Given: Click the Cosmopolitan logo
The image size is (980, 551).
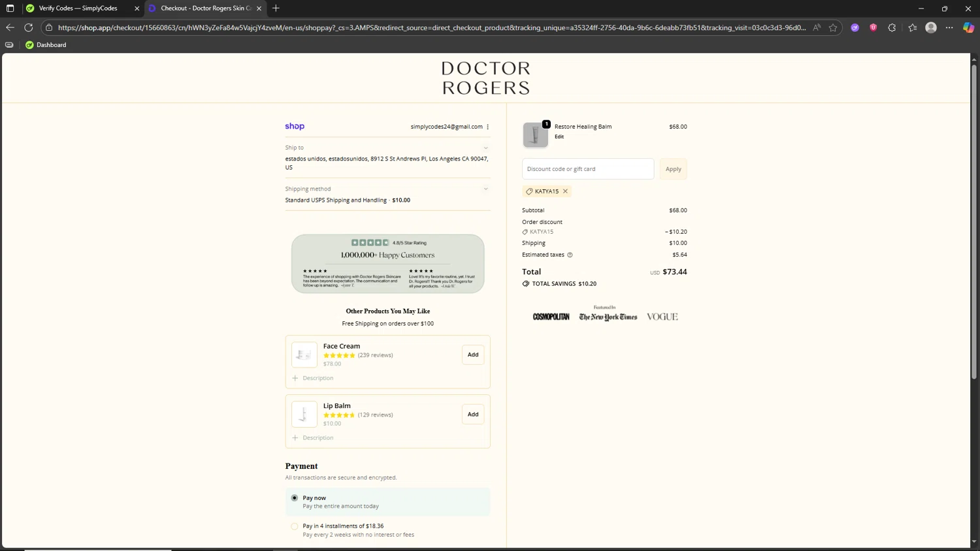Looking at the screenshot, I should click(x=551, y=317).
